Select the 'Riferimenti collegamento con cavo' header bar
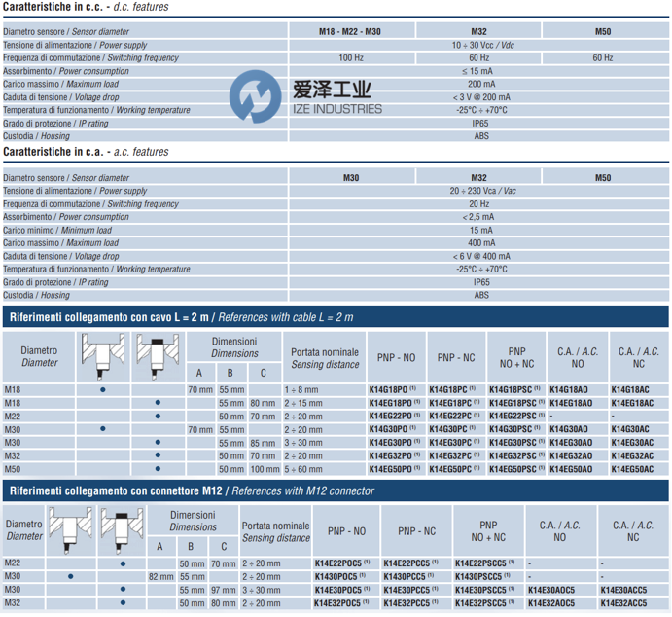 tap(336, 317)
